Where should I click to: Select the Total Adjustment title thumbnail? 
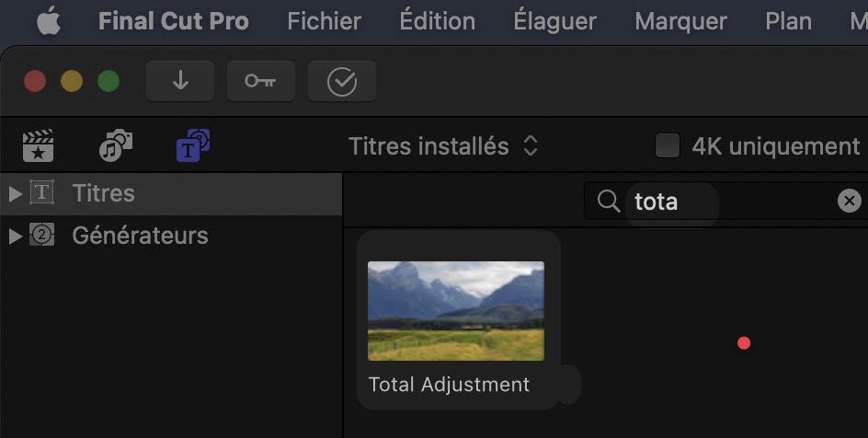coord(455,311)
